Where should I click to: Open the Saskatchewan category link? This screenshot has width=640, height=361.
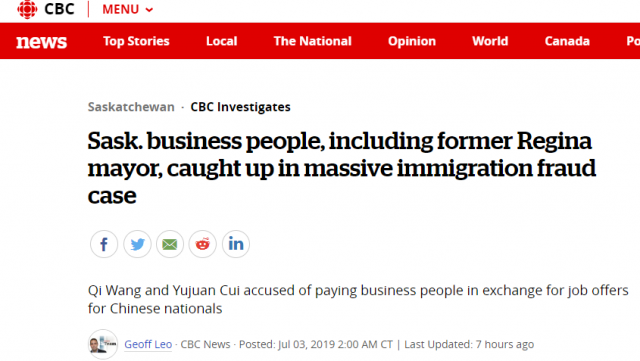click(x=131, y=107)
